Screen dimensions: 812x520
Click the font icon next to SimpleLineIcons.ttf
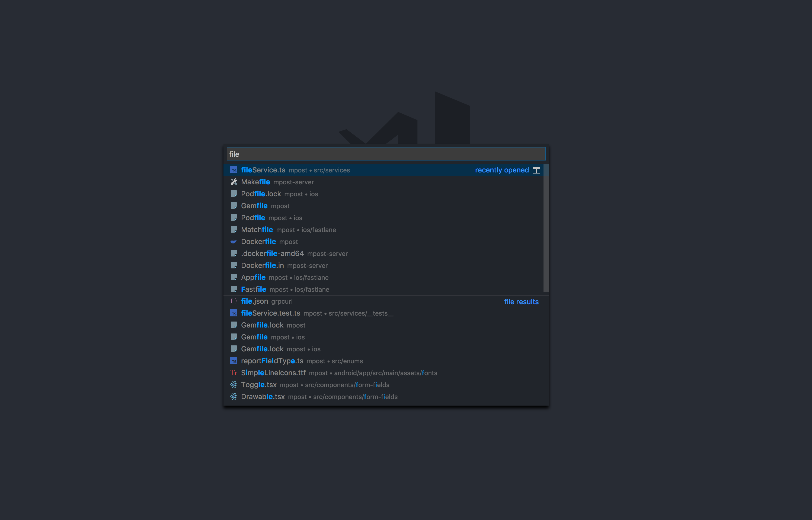point(234,373)
